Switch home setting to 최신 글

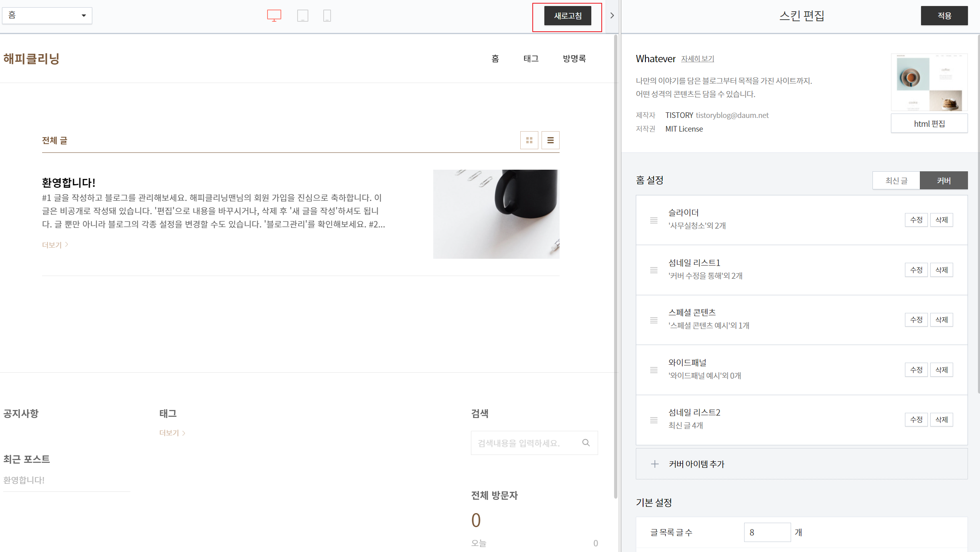896,181
